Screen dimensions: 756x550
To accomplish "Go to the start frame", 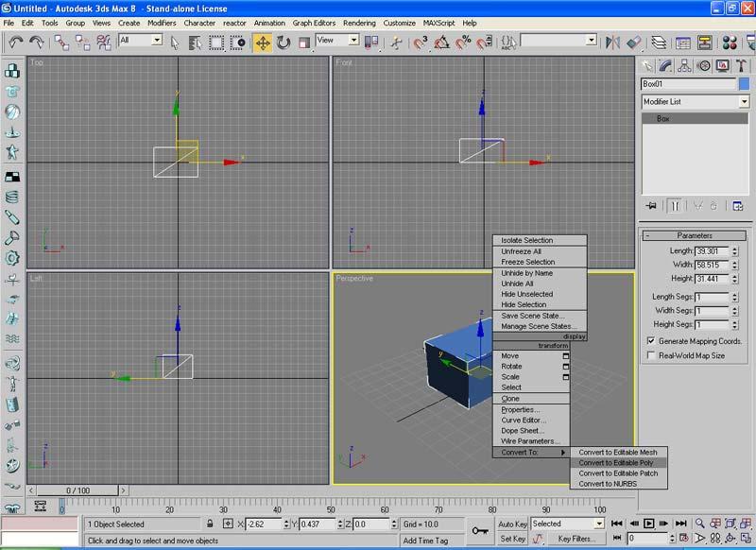I will click(617, 524).
